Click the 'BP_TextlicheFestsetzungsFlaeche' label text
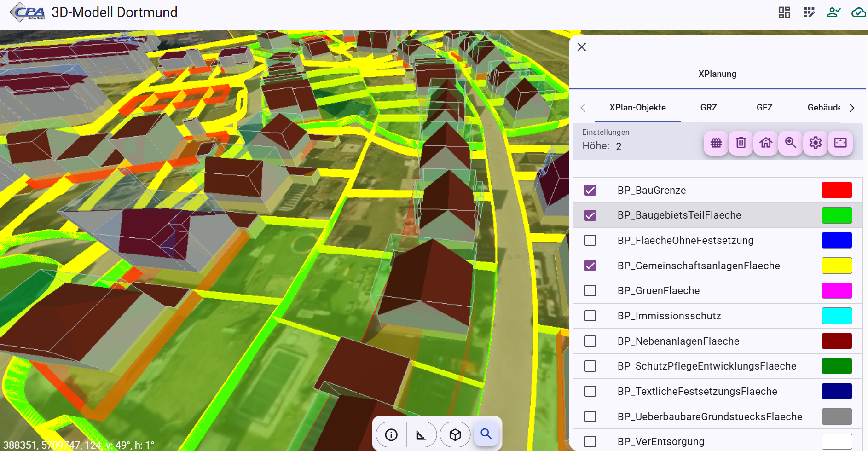The height and width of the screenshot is (451, 868). pyautogui.click(x=697, y=392)
